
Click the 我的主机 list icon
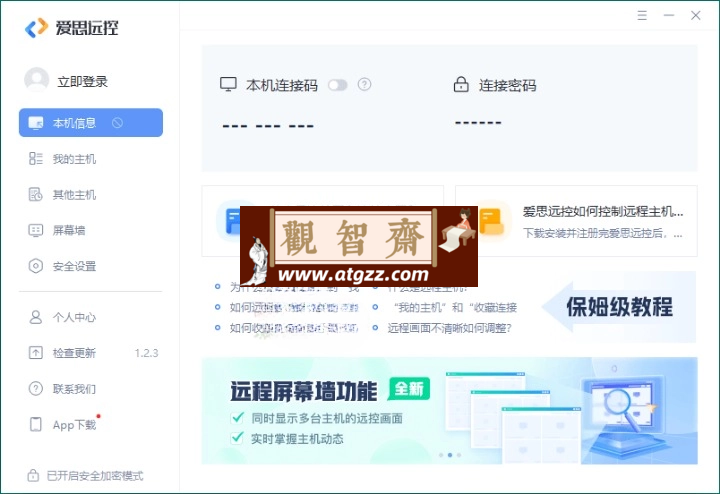click(36, 158)
